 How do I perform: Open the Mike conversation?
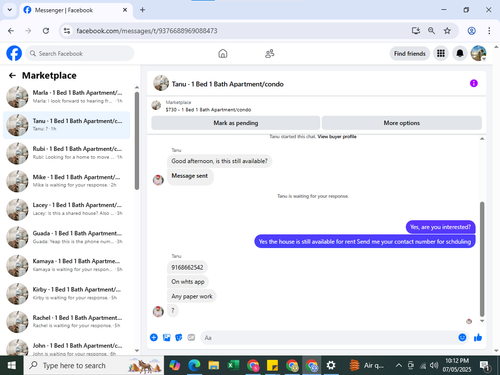point(67,181)
